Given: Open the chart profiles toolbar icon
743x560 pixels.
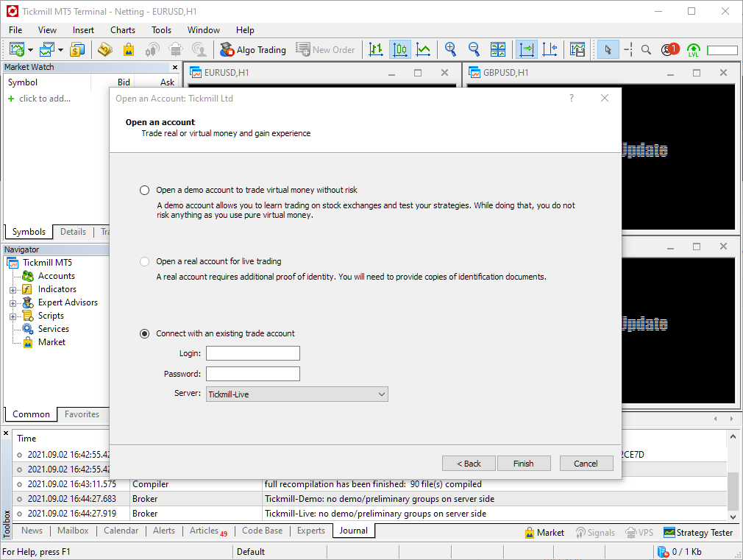Looking at the screenshot, I should (x=47, y=49).
